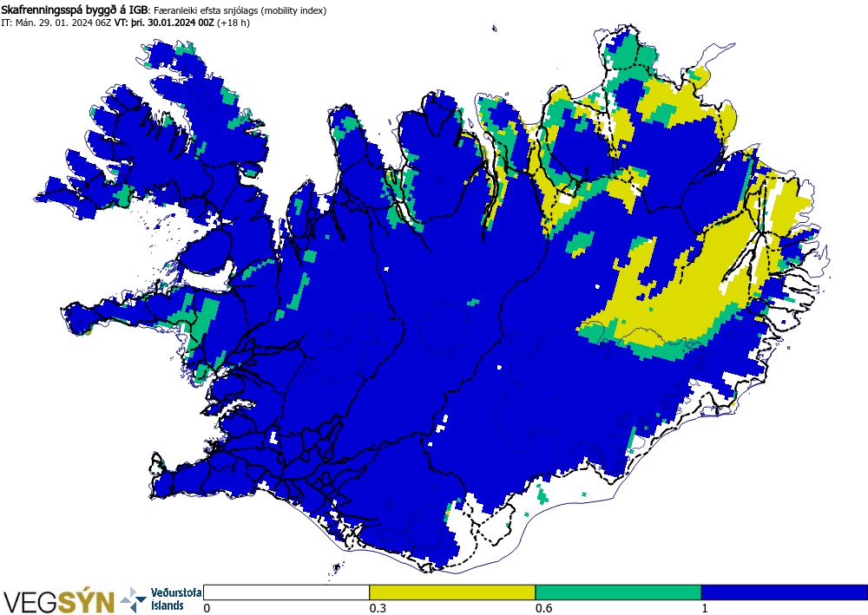Click the 'Færanleiki efsta snjólags (mobility index)' subtitle
This screenshot has height=615, width=868.
point(240,10)
